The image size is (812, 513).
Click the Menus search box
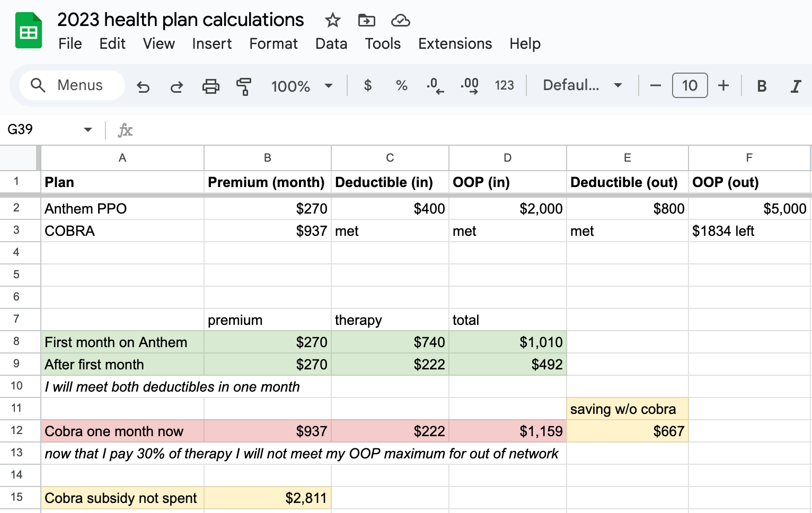point(72,85)
